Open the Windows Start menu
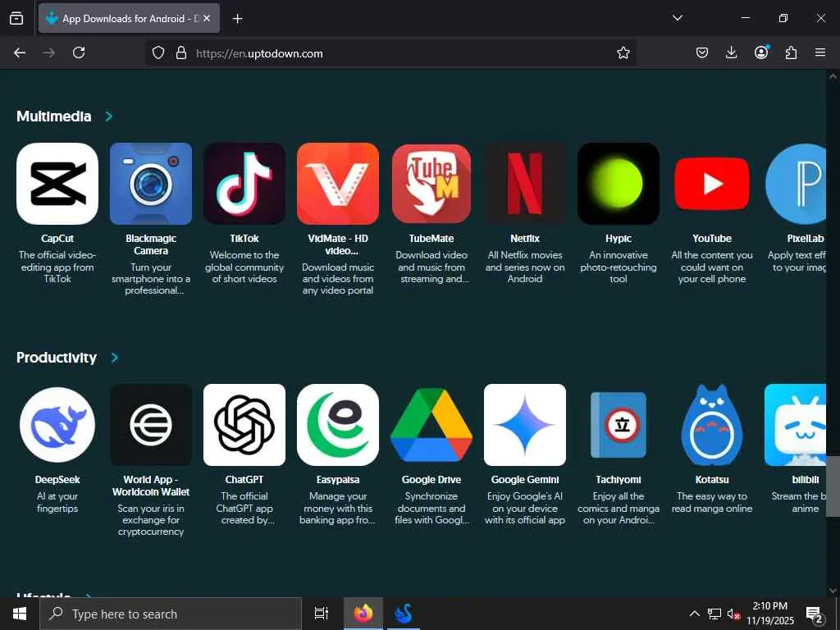 coord(20,614)
